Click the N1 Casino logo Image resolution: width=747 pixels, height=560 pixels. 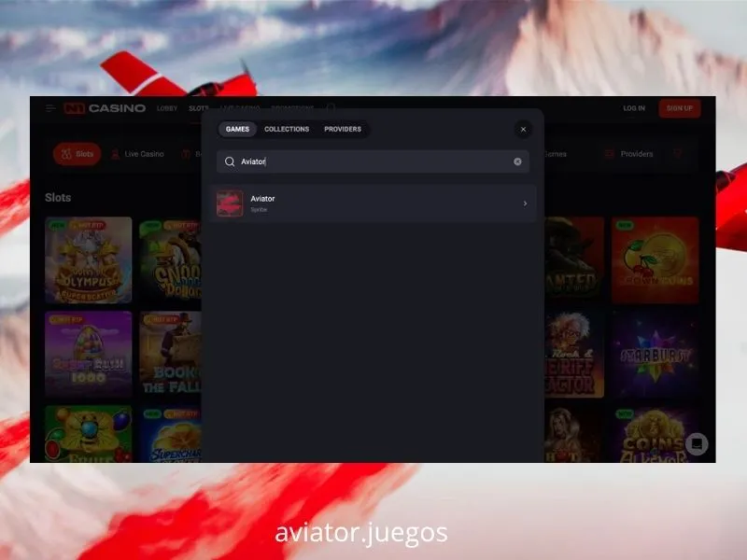[x=105, y=108]
